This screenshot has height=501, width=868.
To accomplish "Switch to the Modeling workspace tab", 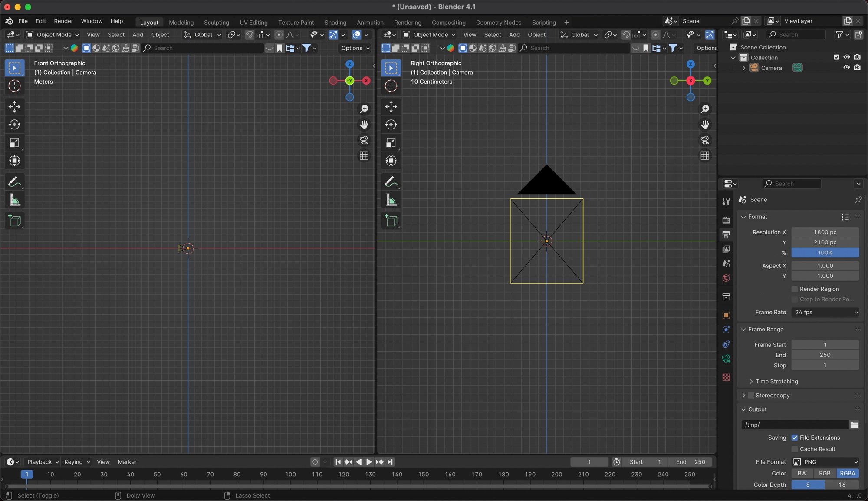I will point(181,23).
